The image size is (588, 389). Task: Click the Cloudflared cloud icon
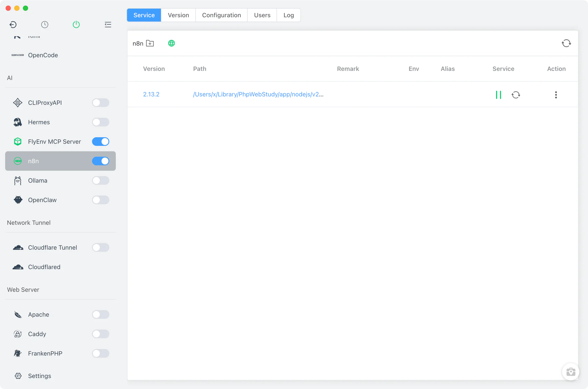click(x=18, y=267)
